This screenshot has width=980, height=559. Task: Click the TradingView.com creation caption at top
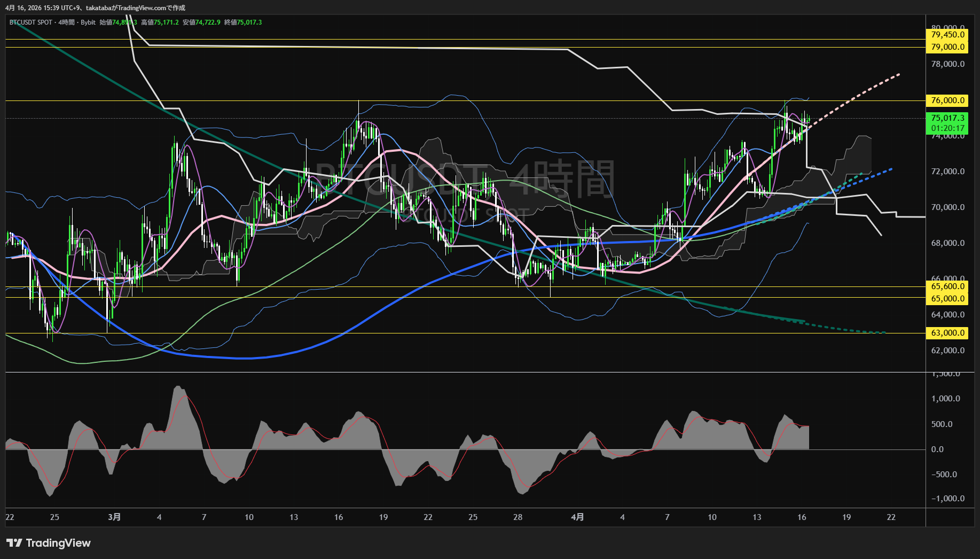tap(95, 7)
